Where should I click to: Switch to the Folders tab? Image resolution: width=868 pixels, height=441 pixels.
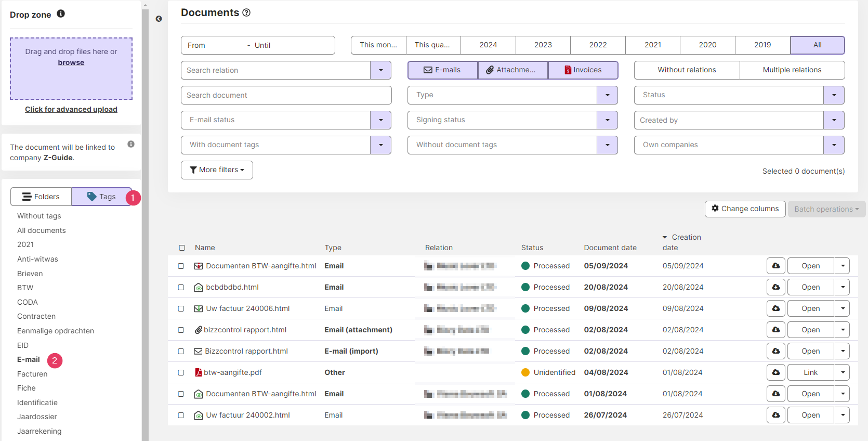click(41, 197)
